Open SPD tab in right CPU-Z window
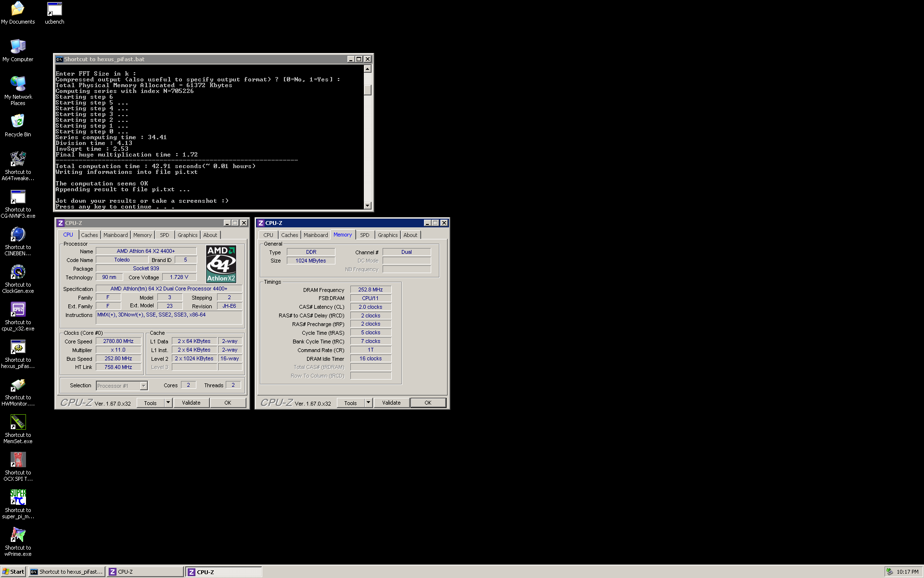The height and width of the screenshot is (578, 924). [x=365, y=235]
